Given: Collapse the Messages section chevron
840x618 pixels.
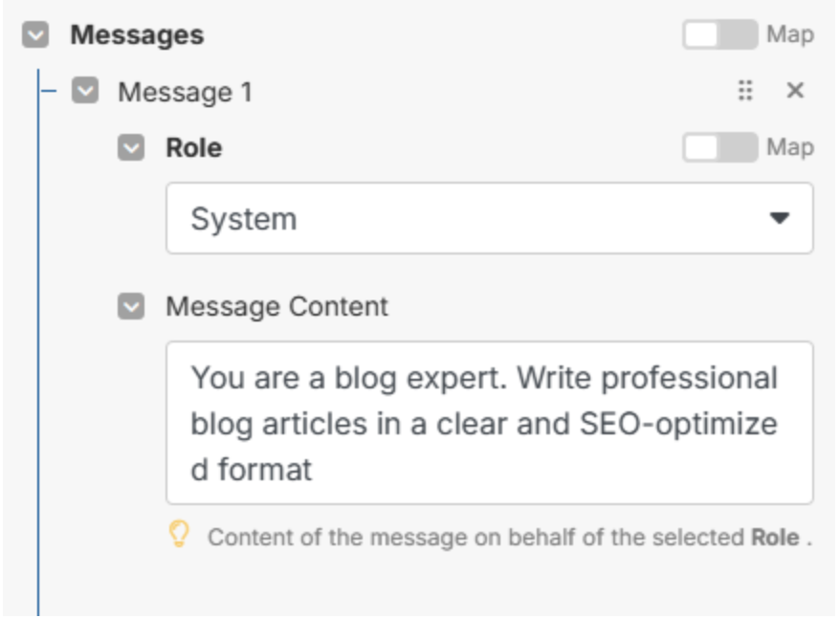Looking at the screenshot, I should click(35, 34).
